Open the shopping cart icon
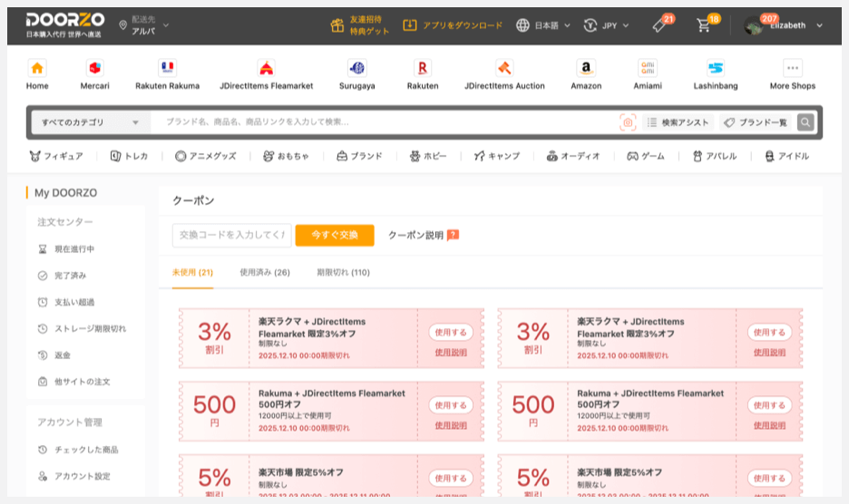The width and height of the screenshot is (849, 504). [x=703, y=24]
